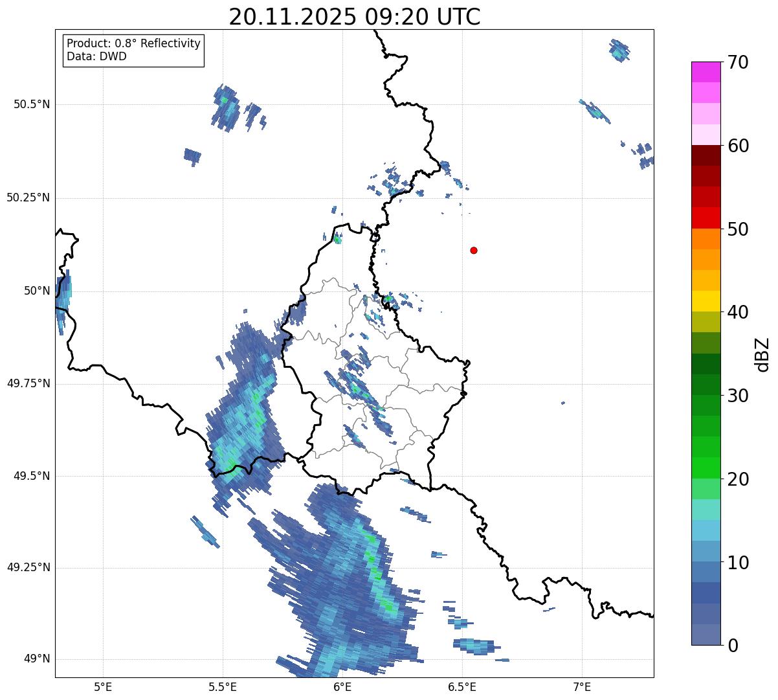Click the longitude label '6°E'
Screen dimensions: 778x700
click(x=343, y=686)
